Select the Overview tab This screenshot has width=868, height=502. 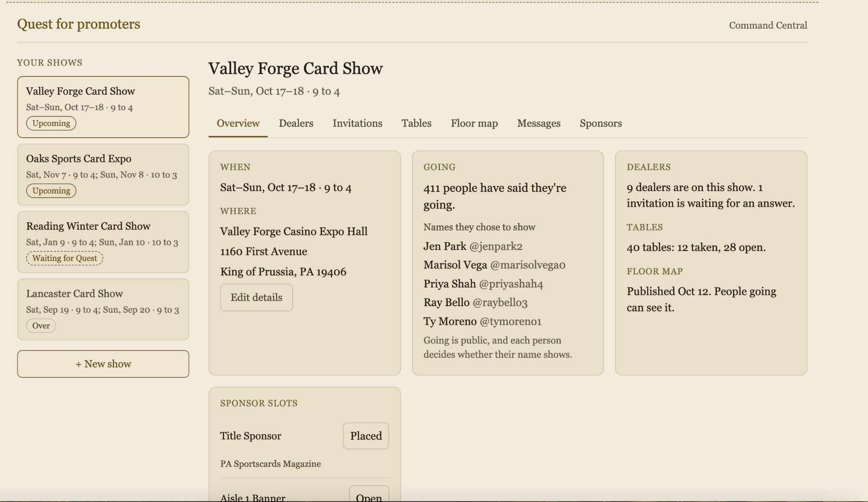tap(238, 123)
